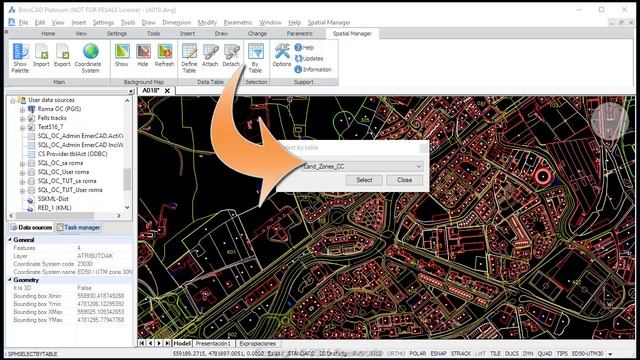Collapse the General properties section
This screenshot has height=360, width=640.
pyautogui.click(x=10, y=240)
